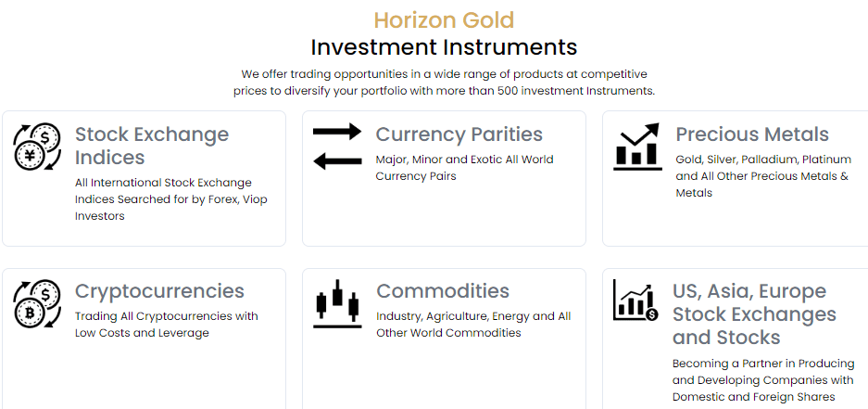Click the dollar-yen exchange icon
This screenshot has width=868, height=409.
37,147
